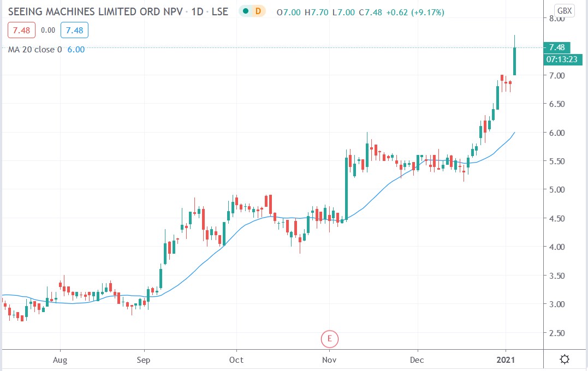The width and height of the screenshot is (588, 371).
Task: Click the Aug month label on the time axis
Action: click(x=60, y=360)
